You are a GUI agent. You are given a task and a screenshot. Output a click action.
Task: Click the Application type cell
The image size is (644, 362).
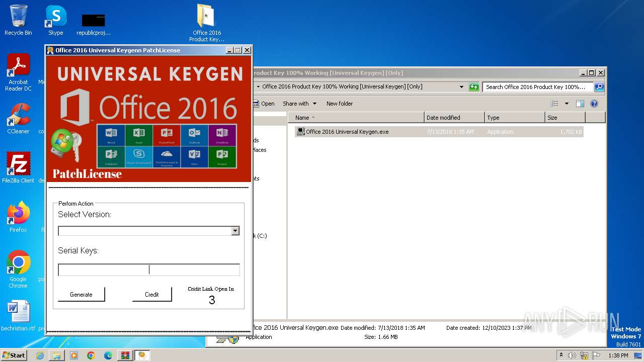[x=500, y=132]
